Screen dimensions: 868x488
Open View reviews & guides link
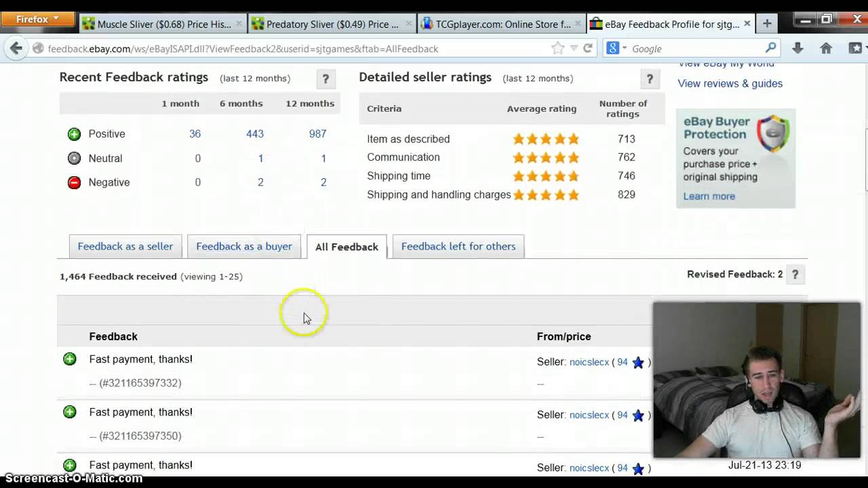730,83
